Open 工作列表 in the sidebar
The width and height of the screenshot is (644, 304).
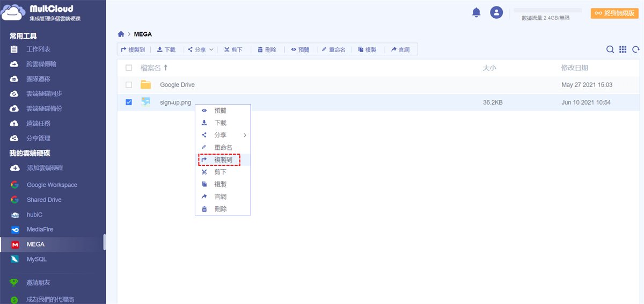38,49
